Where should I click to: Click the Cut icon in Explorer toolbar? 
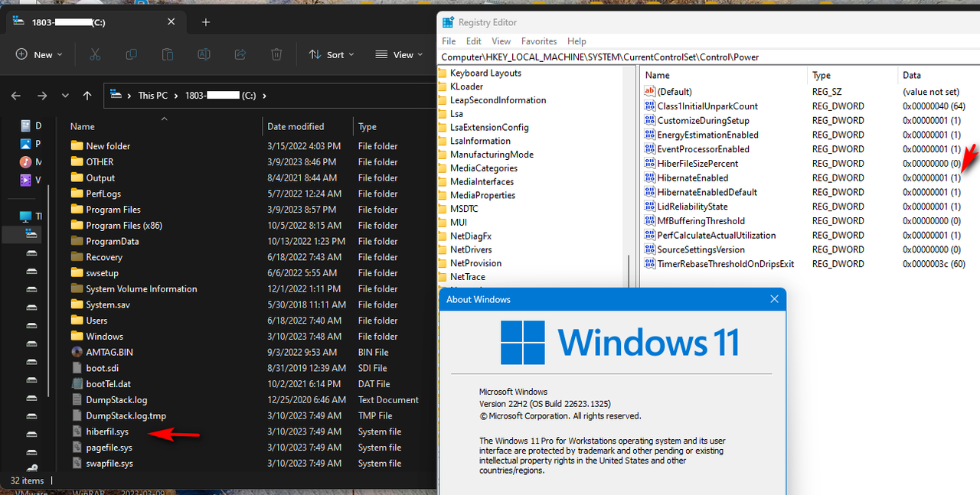tap(95, 54)
